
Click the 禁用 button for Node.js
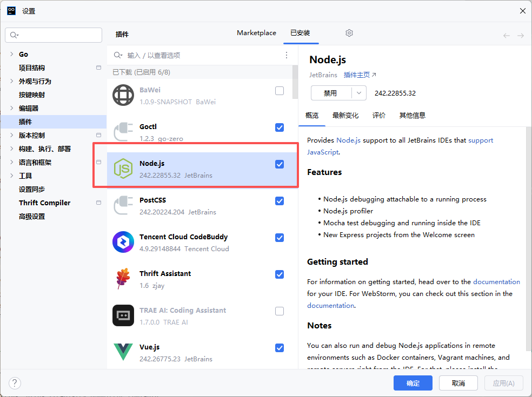pos(331,93)
